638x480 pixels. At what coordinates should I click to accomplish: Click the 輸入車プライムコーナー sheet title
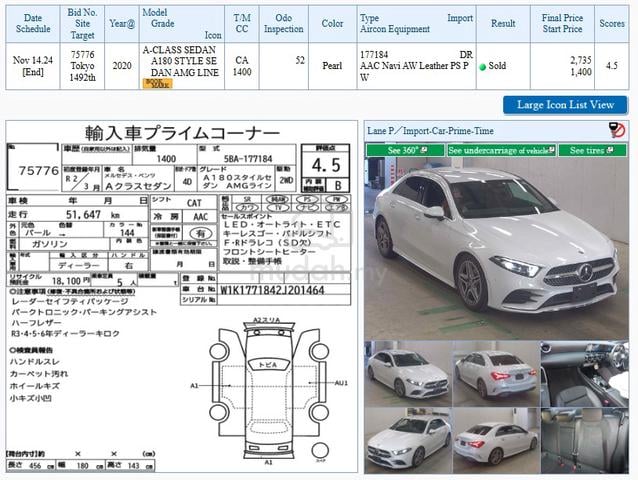(182, 133)
